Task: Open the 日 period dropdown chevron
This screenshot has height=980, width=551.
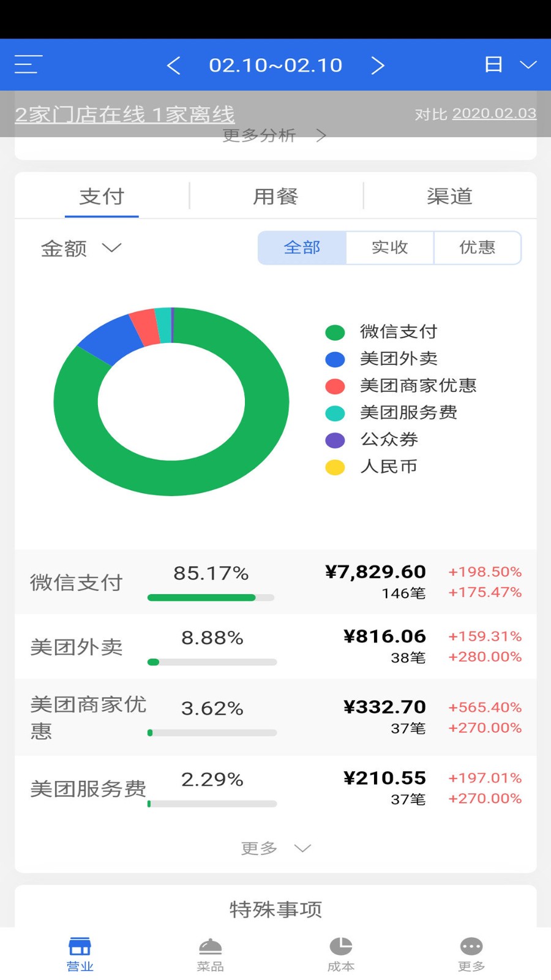Action: tap(528, 64)
